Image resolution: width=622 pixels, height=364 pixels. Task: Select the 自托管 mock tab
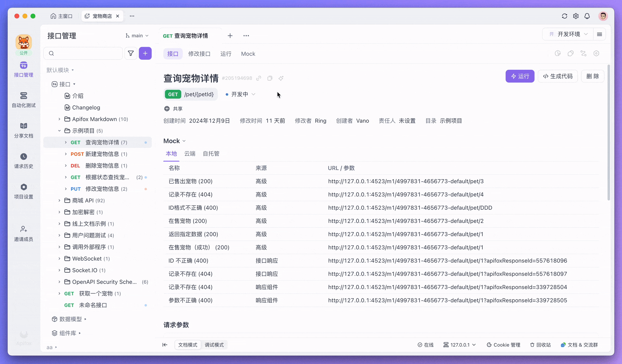(x=211, y=154)
